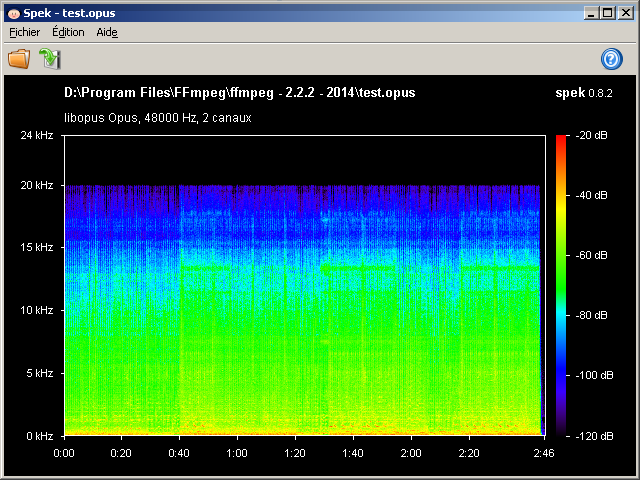Screen dimensions: 640x480
Task: Click the Spek application icon in title bar
Action: click(x=13, y=13)
